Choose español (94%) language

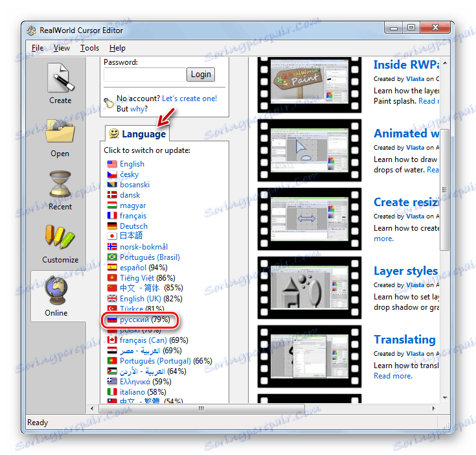[x=144, y=267]
